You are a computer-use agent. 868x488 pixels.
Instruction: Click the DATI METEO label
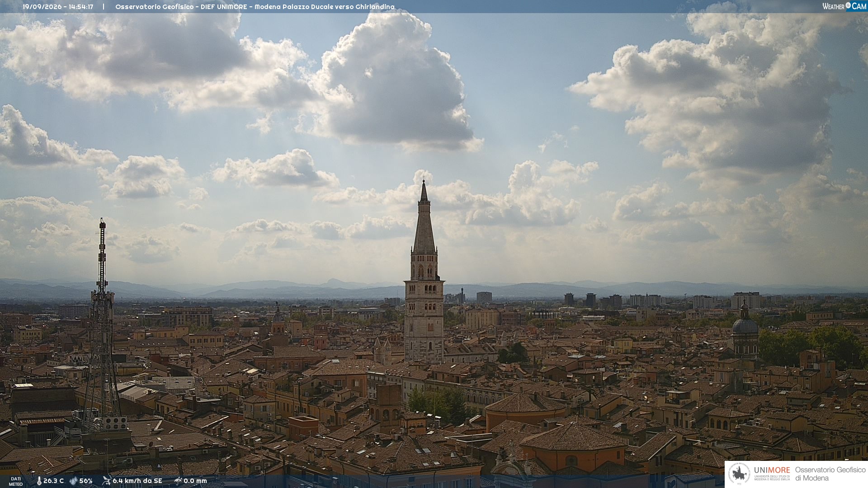16,481
